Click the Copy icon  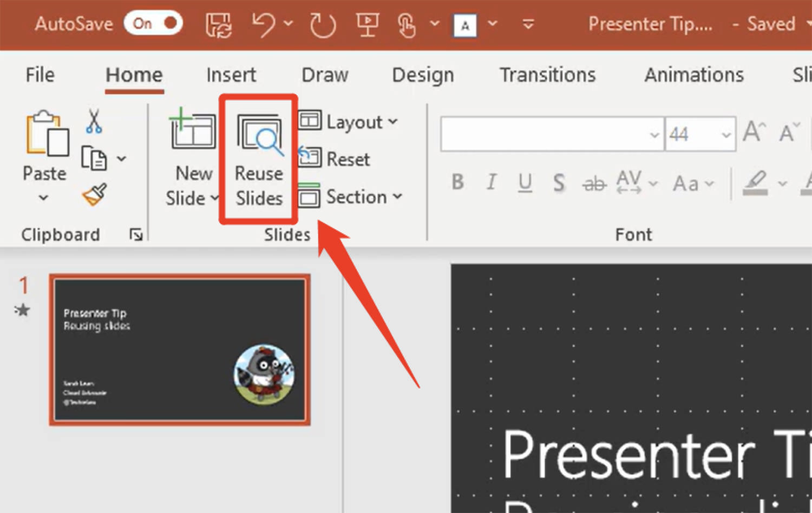(94, 159)
